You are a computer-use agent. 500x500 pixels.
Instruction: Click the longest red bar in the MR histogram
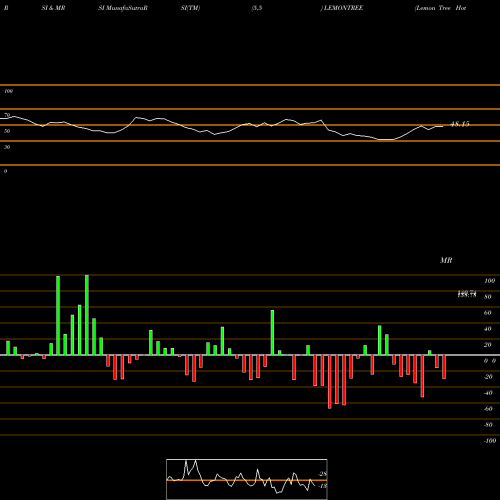(x=330, y=382)
